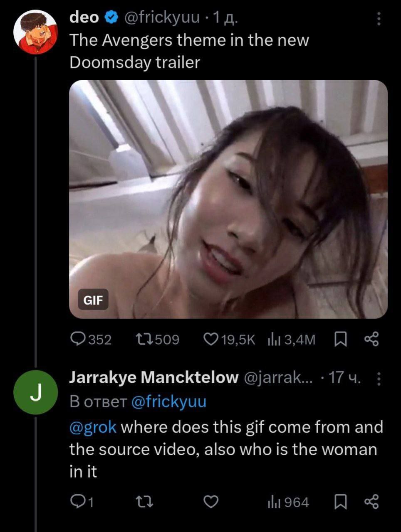
Task: Like Jarrakye Mancktelow's reply
Action: click(x=210, y=502)
